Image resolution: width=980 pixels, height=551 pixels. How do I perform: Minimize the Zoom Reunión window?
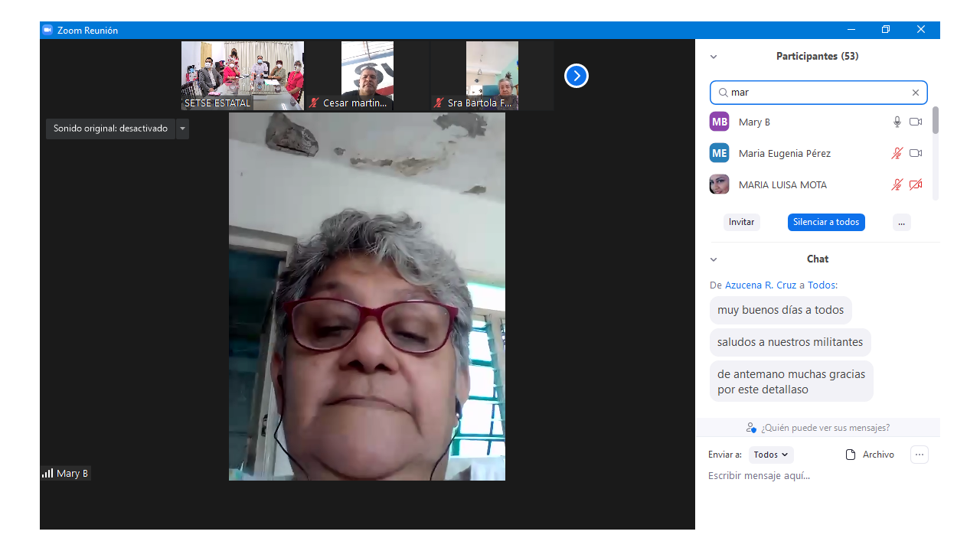(x=851, y=30)
